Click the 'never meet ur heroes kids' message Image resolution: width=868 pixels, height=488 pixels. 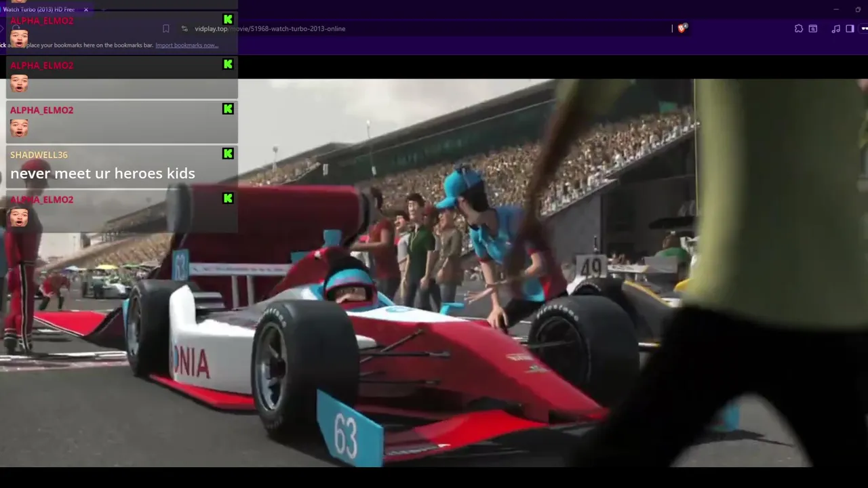coord(102,174)
